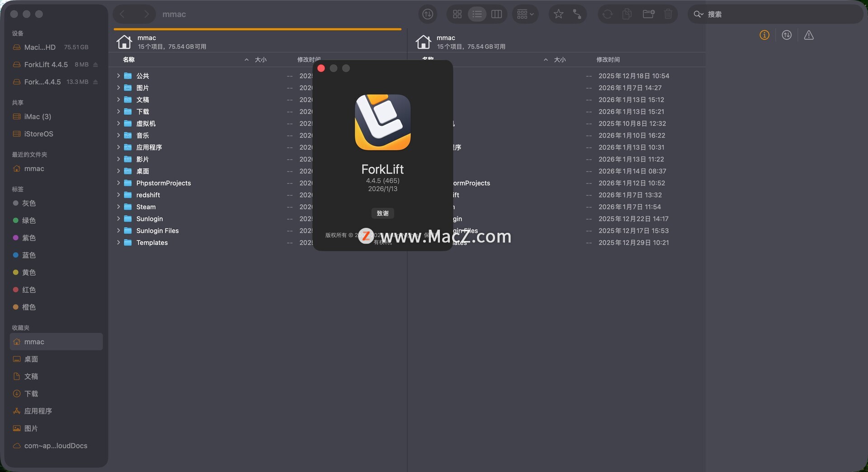Open iStoreOS shared location in sidebar
Screen dimensions: 868x472
[38, 134]
